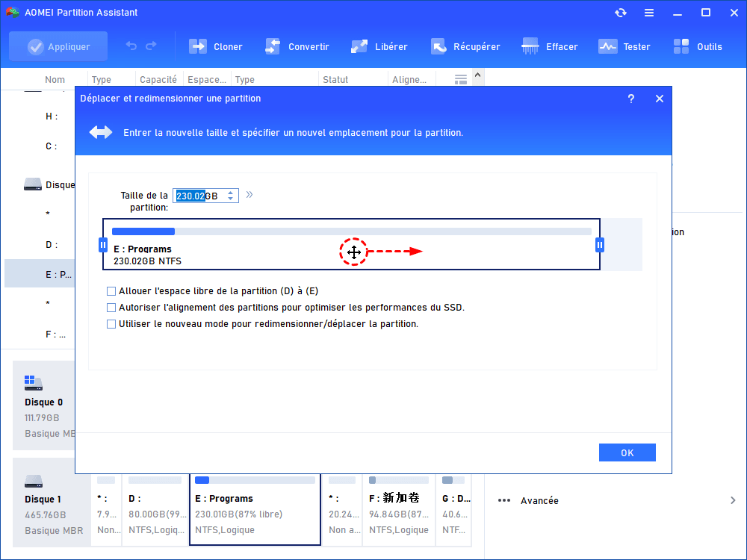Viewport: 747px width, 560px height.
Task: Open the Récupérer tool
Action: (465, 46)
